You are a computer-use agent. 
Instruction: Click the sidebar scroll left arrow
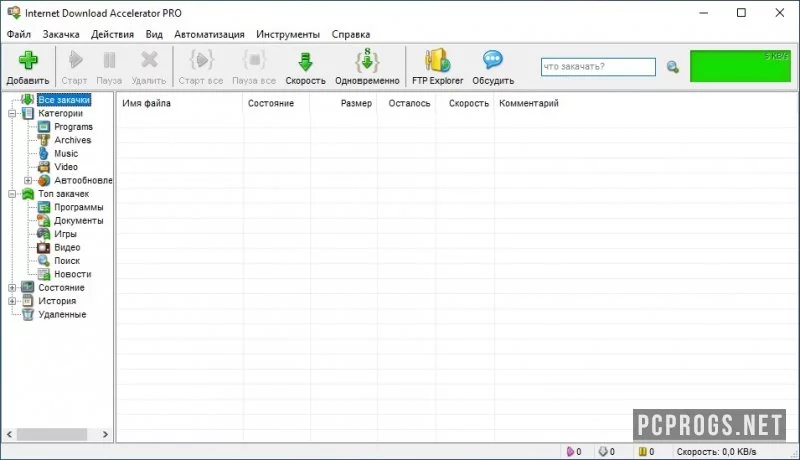tap(9, 435)
